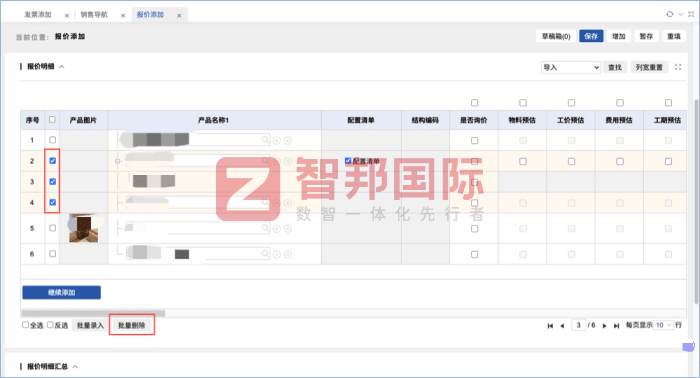
Task: Close the 销售导航 tab
Action: coord(123,16)
